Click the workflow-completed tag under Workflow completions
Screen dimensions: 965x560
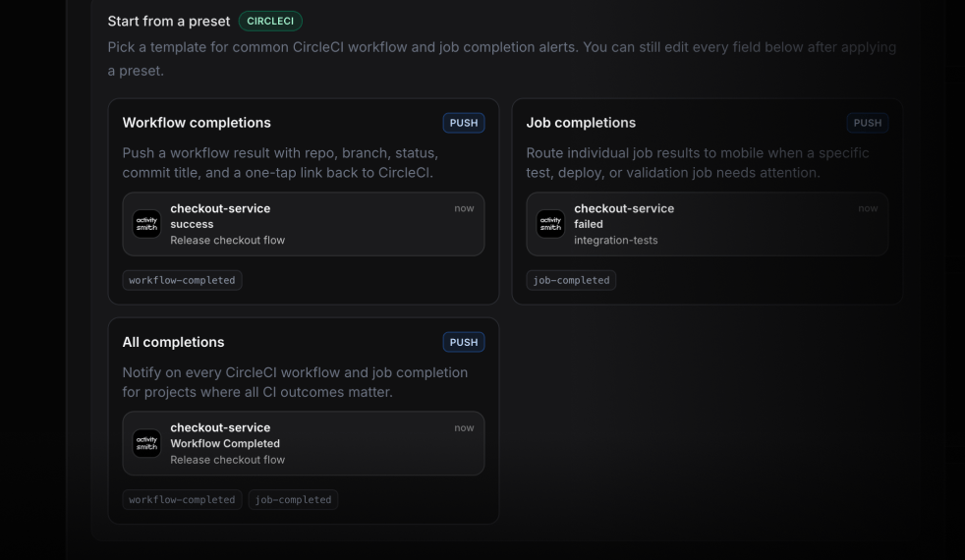coord(182,280)
